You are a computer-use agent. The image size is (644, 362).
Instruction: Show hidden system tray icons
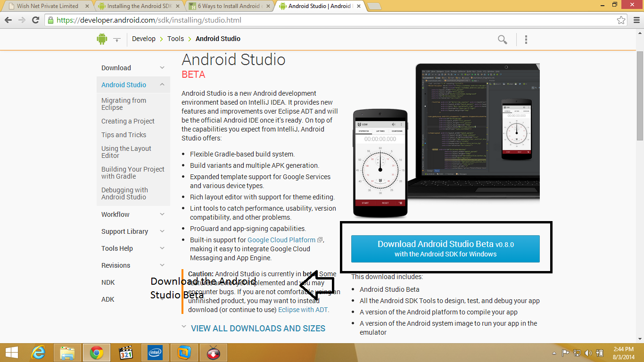coord(554,353)
